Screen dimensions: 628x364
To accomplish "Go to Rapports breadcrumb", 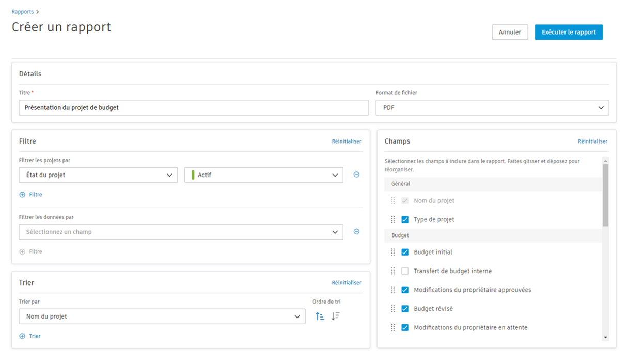I will 23,12.
